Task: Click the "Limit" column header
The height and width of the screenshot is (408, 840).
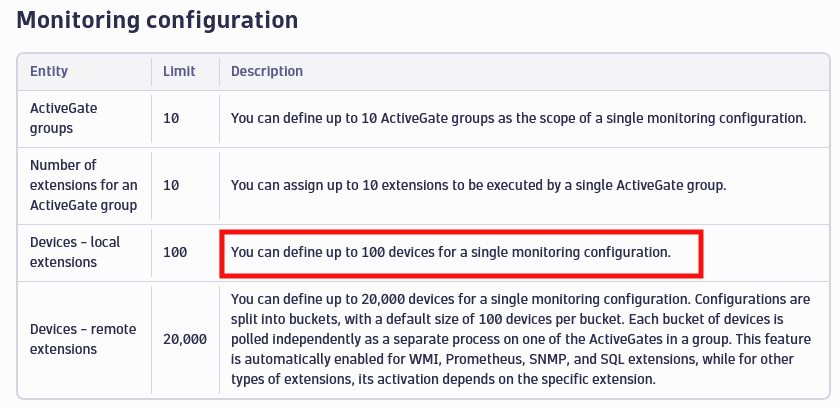Action: (x=179, y=72)
